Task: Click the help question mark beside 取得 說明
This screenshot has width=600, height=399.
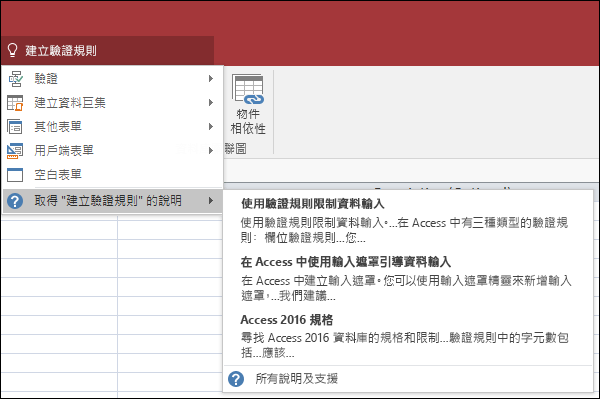Action: pyautogui.click(x=15, y=201)
